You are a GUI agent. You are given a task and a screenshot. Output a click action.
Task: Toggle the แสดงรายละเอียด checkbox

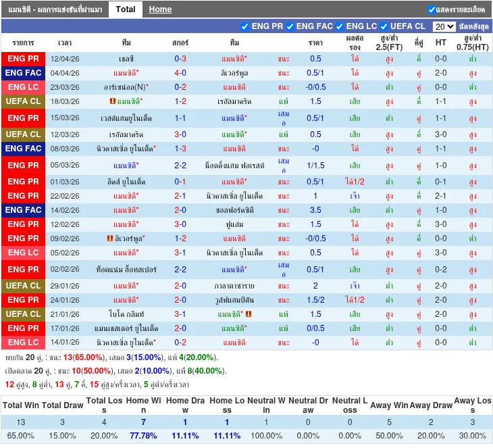[432, 9]
